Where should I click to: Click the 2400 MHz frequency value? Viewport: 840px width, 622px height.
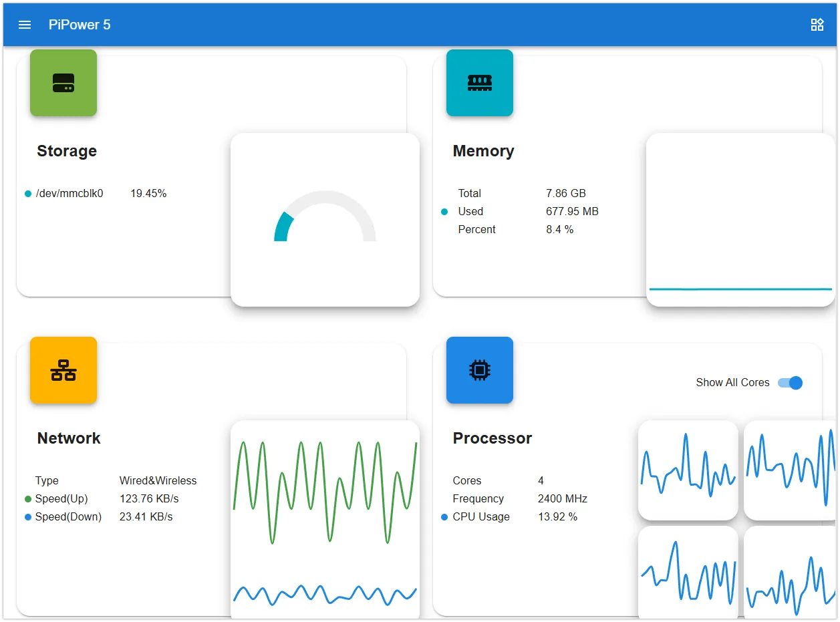pyautogui.click(x=563, y=499)
